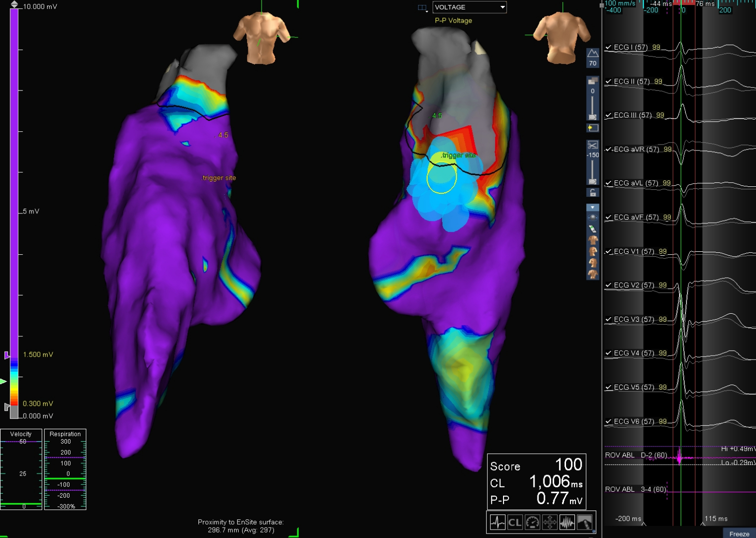
Task: Click the translucency slider handle
Action: click(593, 117)
